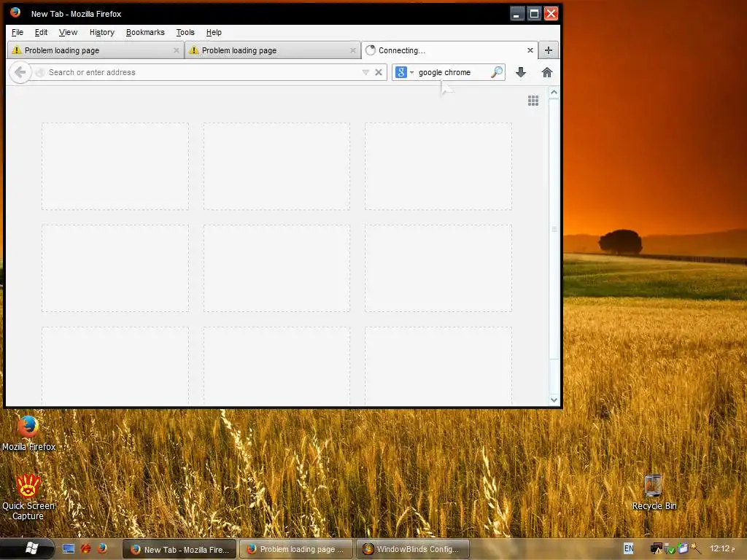Click the Firefox quick launch icon

[102, 549]
